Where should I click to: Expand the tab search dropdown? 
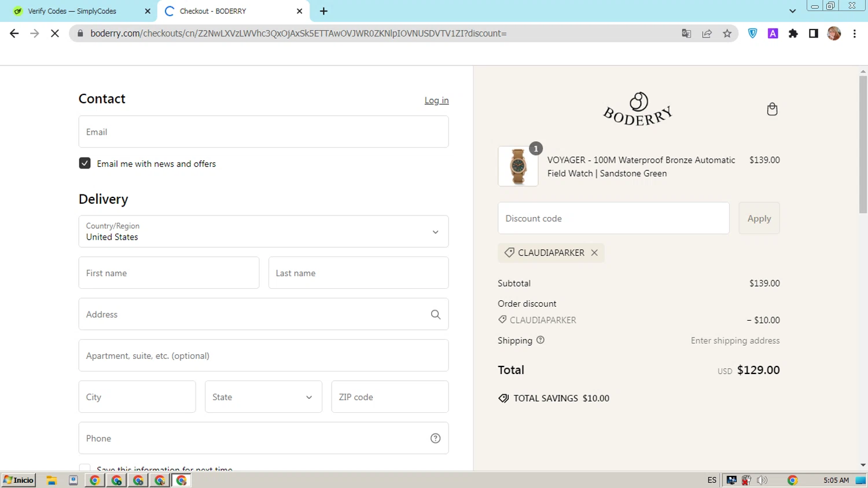[x=792, y=11]
